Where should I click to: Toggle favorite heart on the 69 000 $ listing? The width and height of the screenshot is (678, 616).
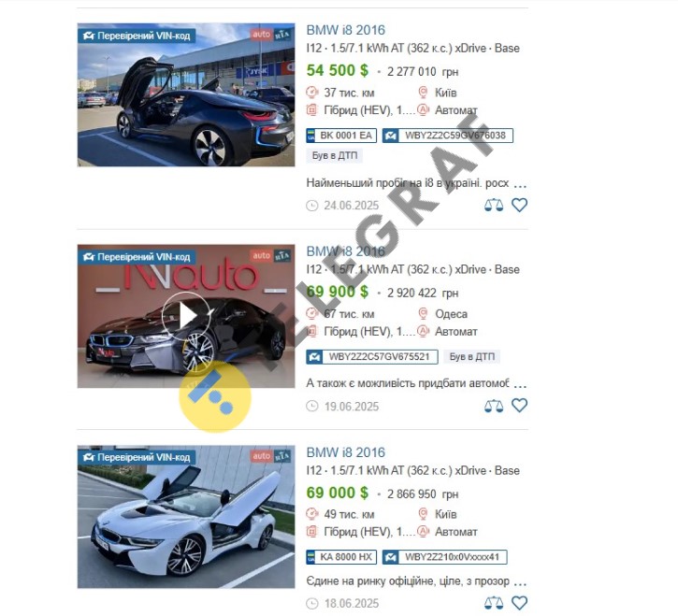coord(519,603)
